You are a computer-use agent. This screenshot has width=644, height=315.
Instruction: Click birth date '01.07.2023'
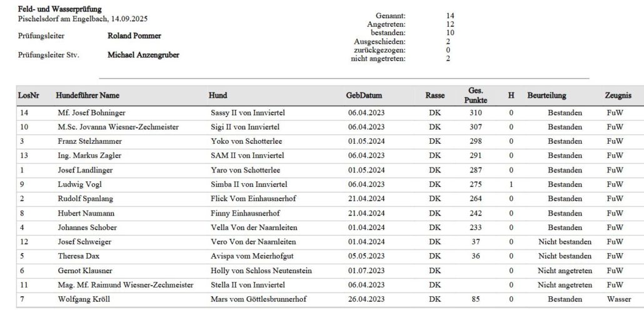366,271
